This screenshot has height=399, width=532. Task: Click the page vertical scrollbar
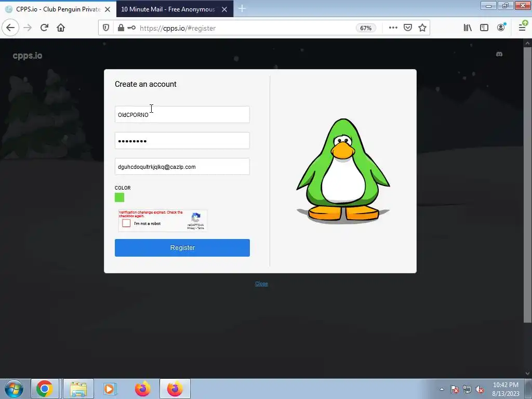point(527,185)
